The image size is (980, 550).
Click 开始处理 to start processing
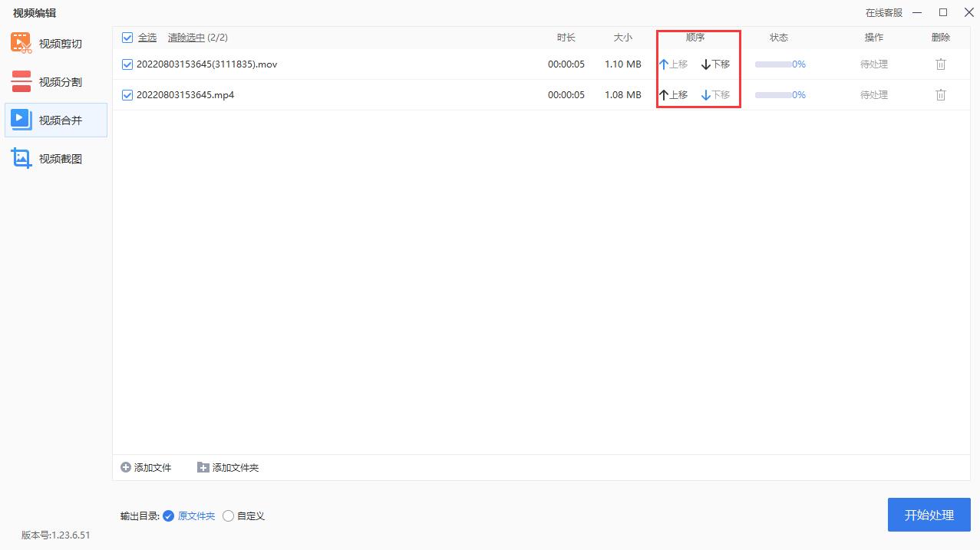tap(929, 515)
